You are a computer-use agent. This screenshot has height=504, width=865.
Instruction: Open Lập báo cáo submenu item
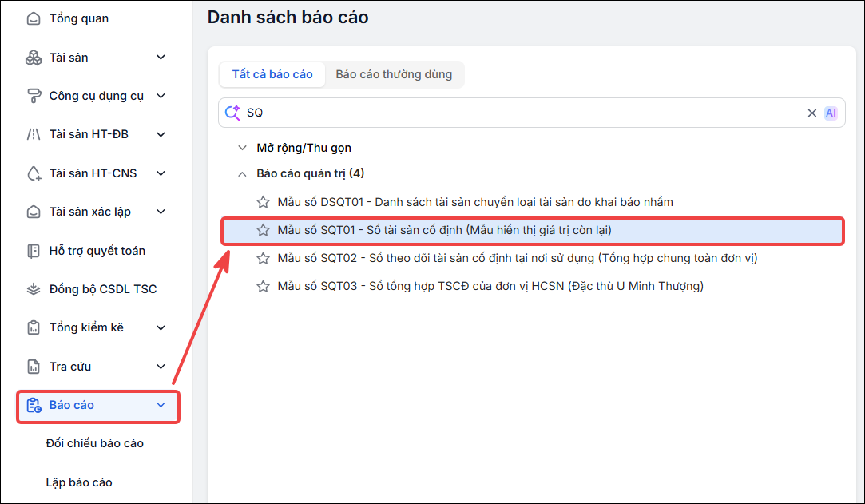coord(79,482)
